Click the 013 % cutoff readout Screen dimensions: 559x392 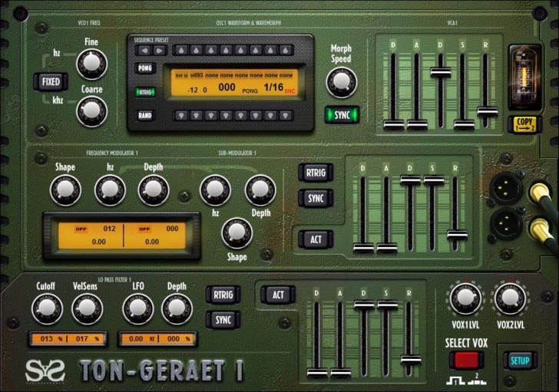(x=51, y=338)
